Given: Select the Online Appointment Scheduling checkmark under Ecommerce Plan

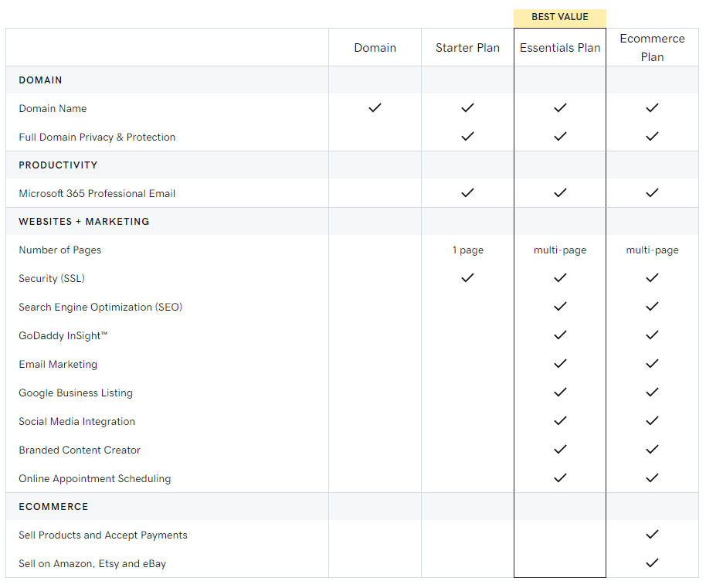Looking at the screenshot, I should tap(652, 478).
